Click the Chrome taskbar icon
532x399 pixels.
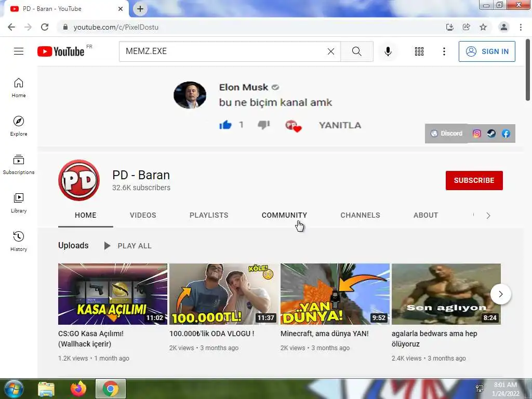111,389
